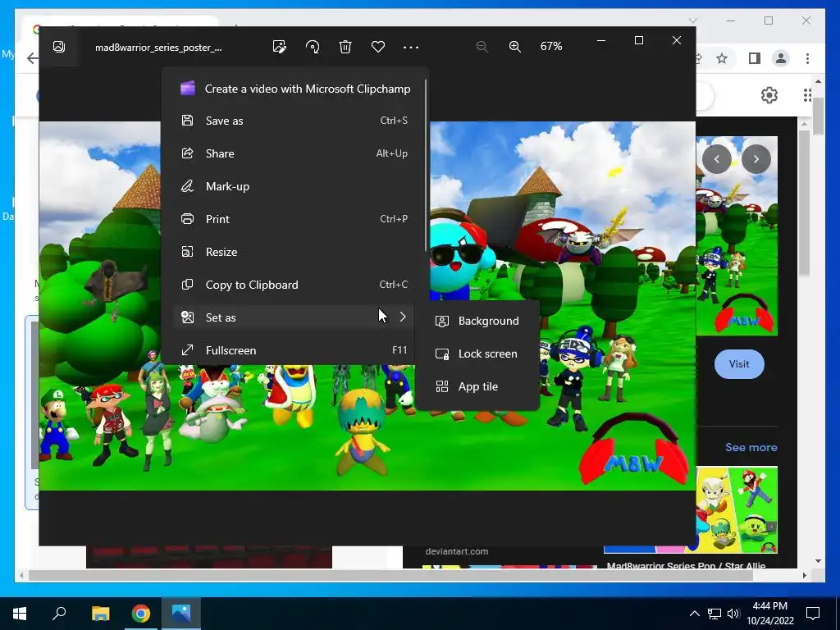
Task: Zoom in with the magnifier plus icon
Action: coord(515,47)
